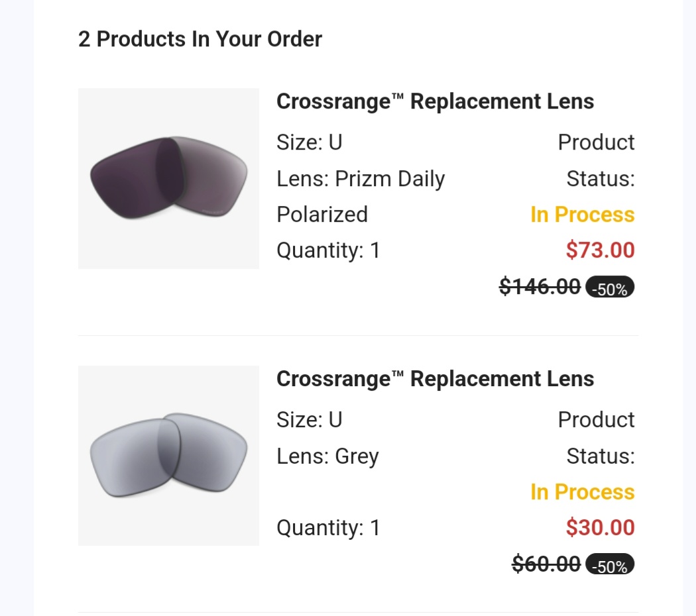Click the 'Lens: Grey' text

pyautogui.click(x=327, y=456)
